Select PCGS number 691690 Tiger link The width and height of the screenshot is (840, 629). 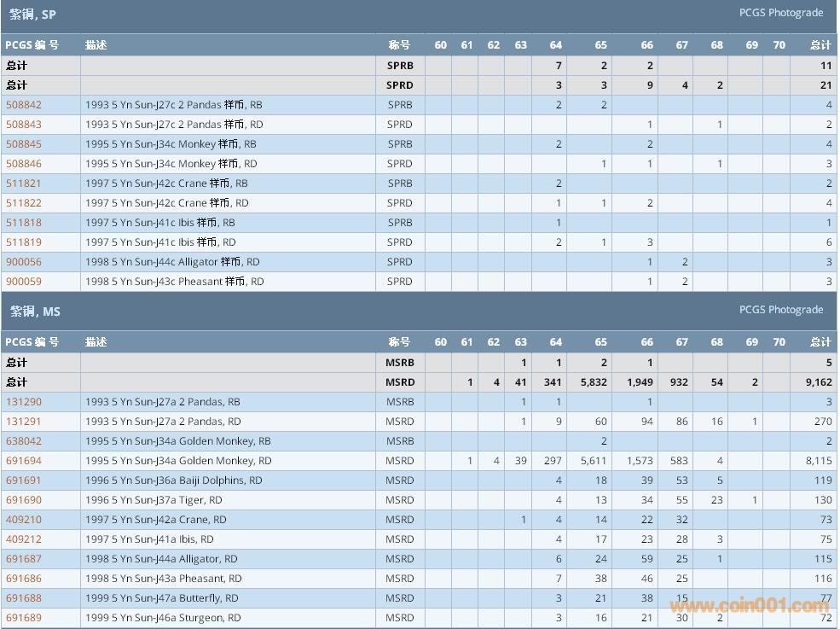point(24,500)
